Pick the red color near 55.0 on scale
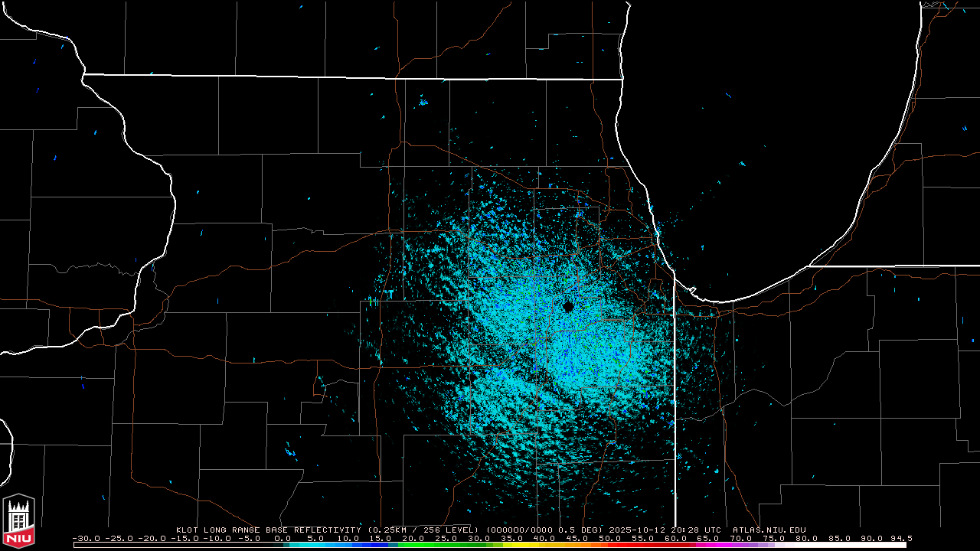 click(644, 545)
